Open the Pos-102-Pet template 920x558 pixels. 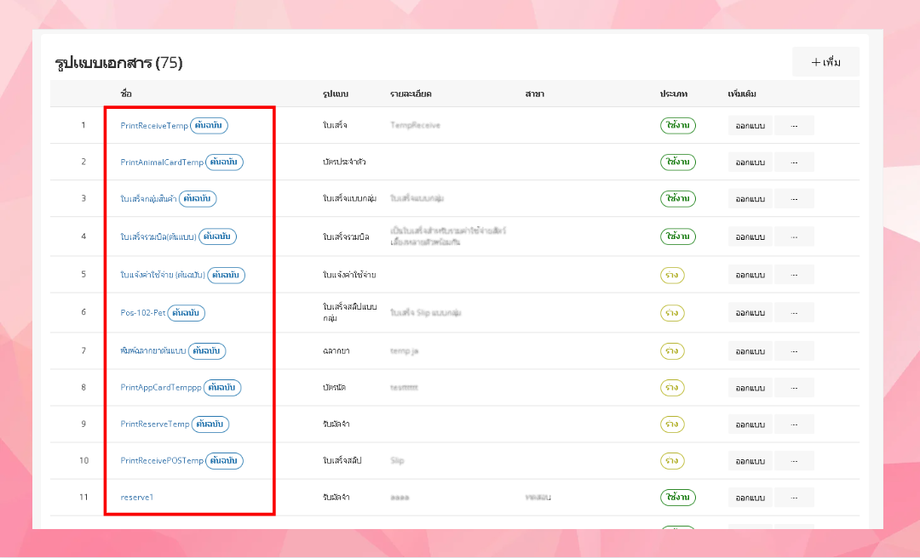click(143, 313)
